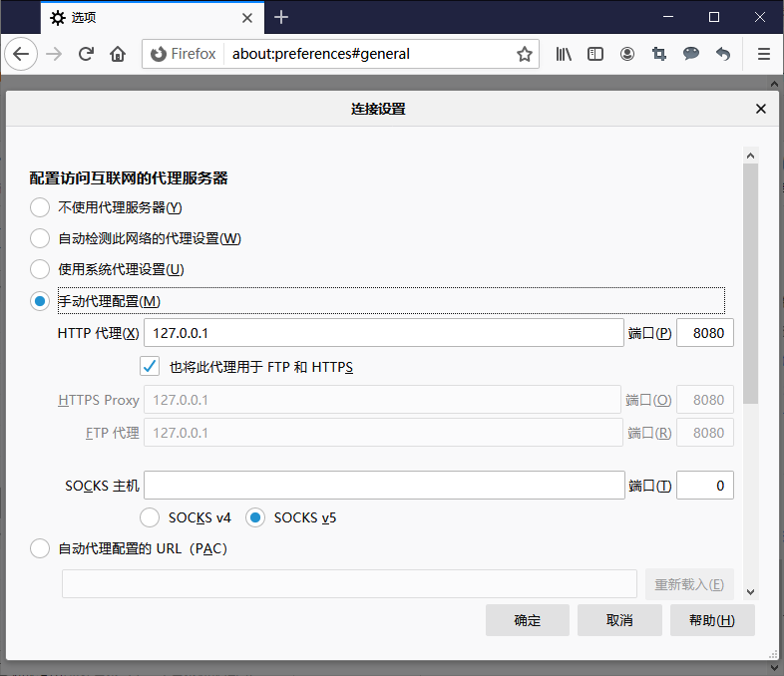Click the HTTPS Proxy label
This screenshot has height=676, width=784.
(99, 400)
